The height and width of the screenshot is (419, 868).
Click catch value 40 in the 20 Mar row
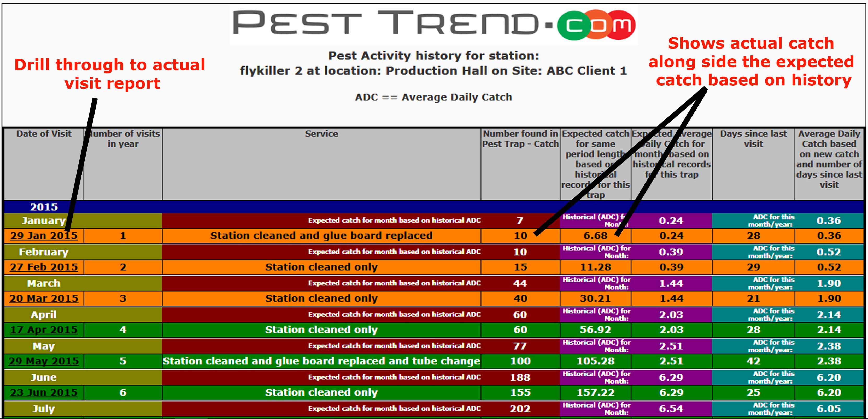click(520, 298)
